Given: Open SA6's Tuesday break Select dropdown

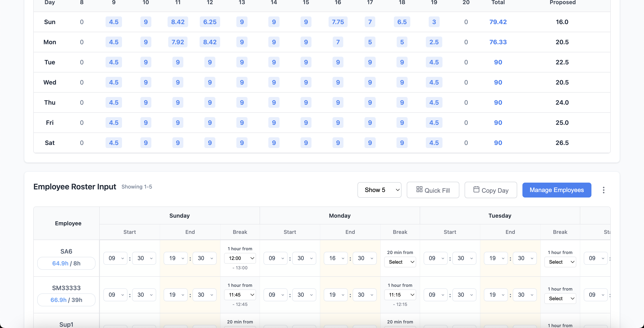Looking at the screenshot, I should [560, 262].
